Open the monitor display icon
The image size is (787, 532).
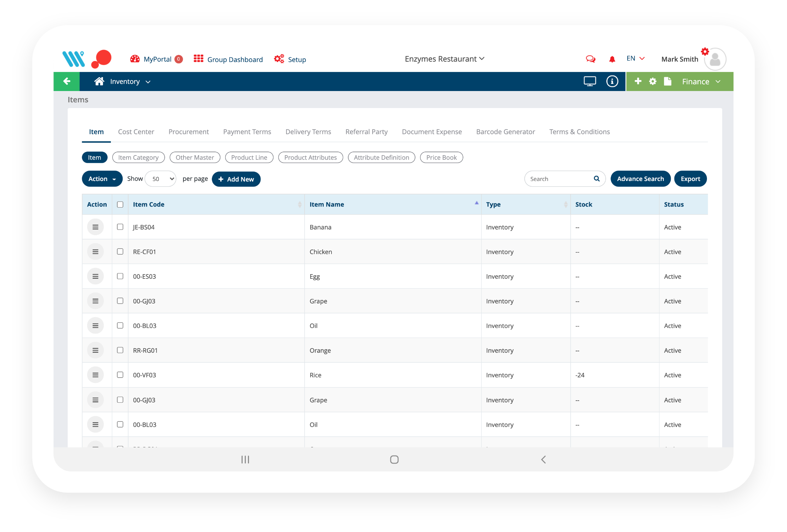pyautogui.click(x=590, y=81)
